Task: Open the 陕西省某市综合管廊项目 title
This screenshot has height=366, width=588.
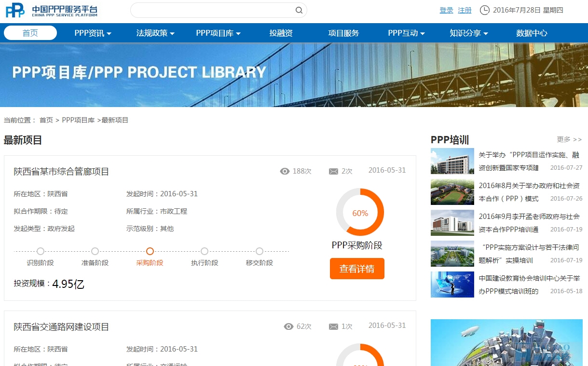Action: point(62,171)
